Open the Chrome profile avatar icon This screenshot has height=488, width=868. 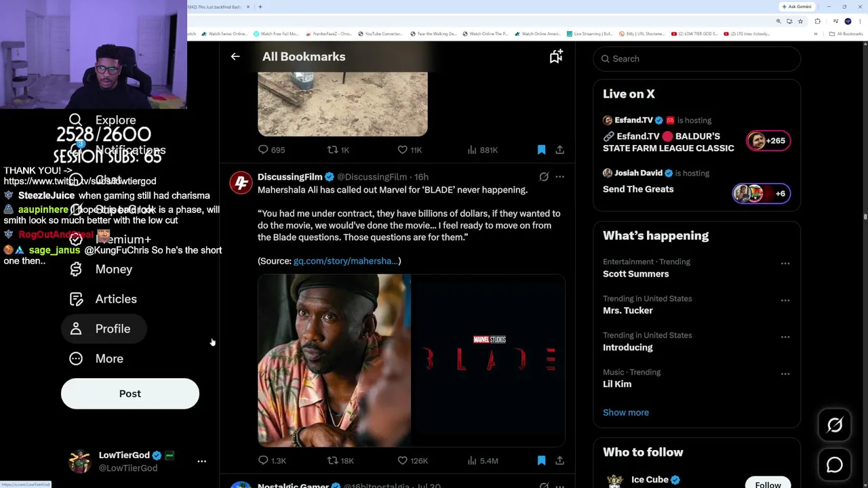pyautogui.click(x=848, y=22)
